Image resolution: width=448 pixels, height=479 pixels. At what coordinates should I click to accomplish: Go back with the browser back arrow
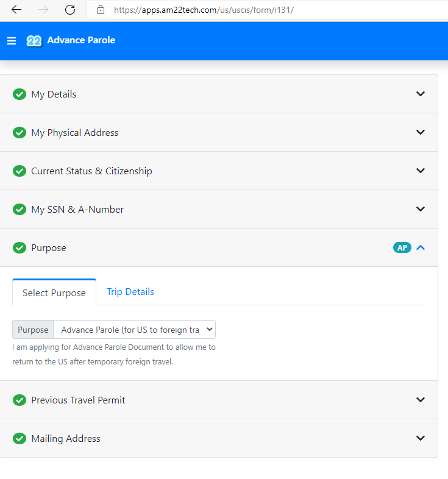pyautogui.click(x=16, y=10)
